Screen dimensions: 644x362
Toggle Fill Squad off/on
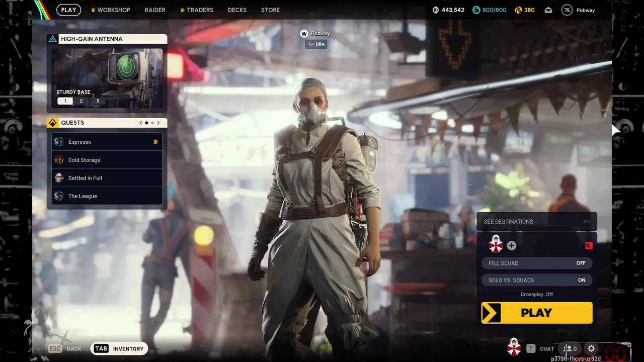tap(537, 263)
